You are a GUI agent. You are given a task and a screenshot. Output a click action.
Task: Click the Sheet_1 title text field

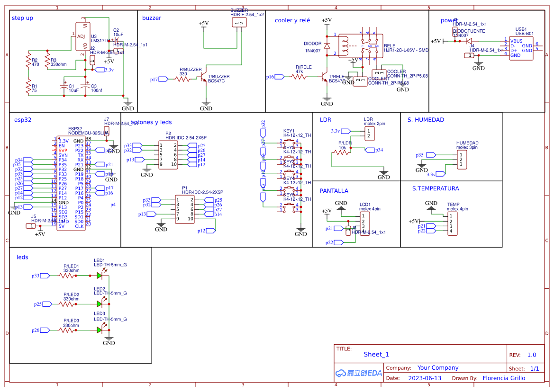pyautogui.click(x=375, y=354)
